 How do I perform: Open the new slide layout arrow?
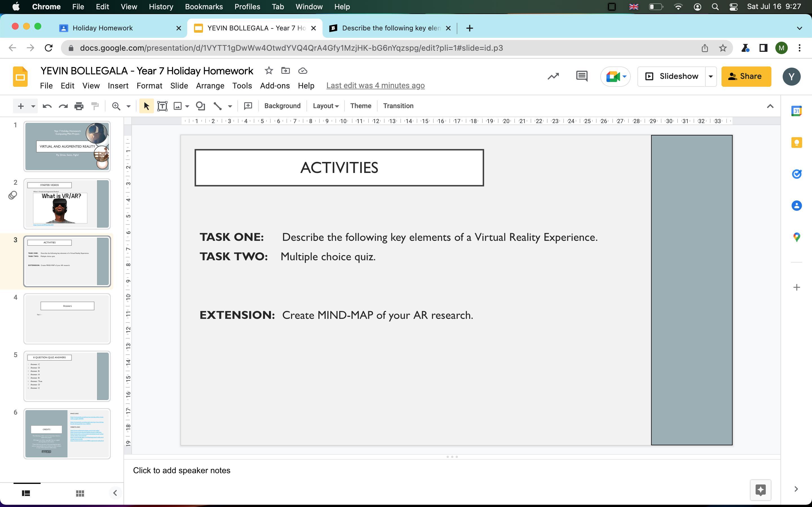pyautogui.click(x=33, y=106)
